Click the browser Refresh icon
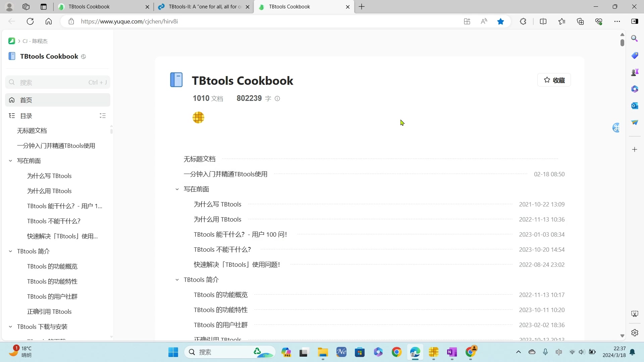This screenshot has width=644, height=362. [30, 21]
